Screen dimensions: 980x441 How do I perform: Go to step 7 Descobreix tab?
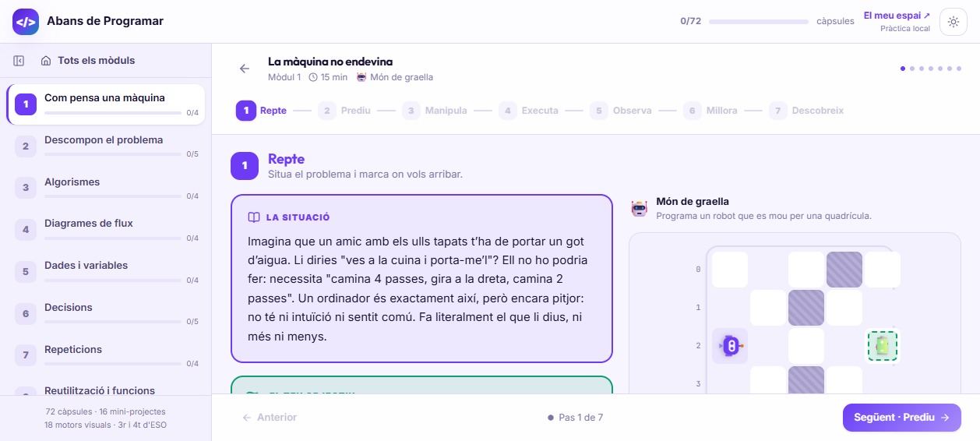point(807,111)
